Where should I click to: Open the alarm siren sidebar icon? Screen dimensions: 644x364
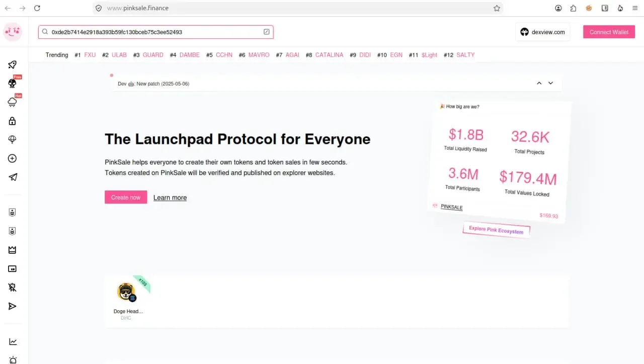coord(13,360)
